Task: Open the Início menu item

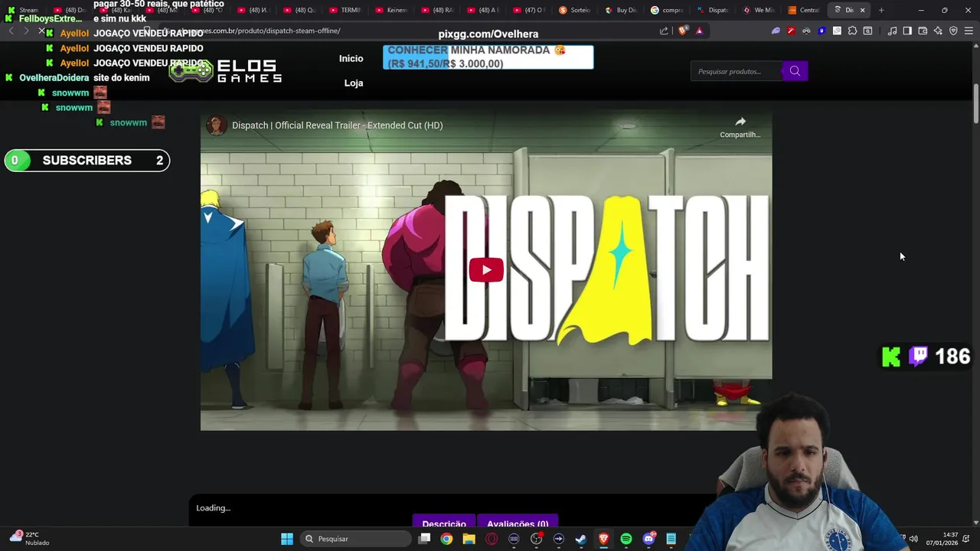Action: click(x=351, y=59)
